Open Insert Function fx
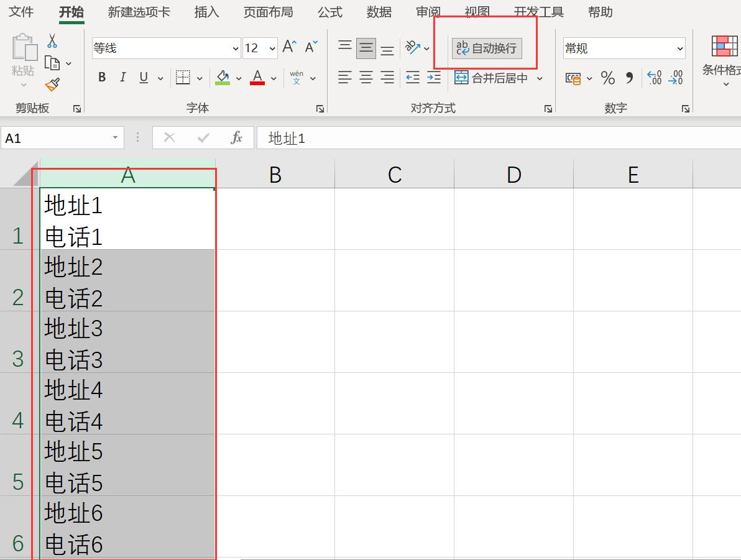The width and height of the screenshot is (741, 560). coord(236,138)
